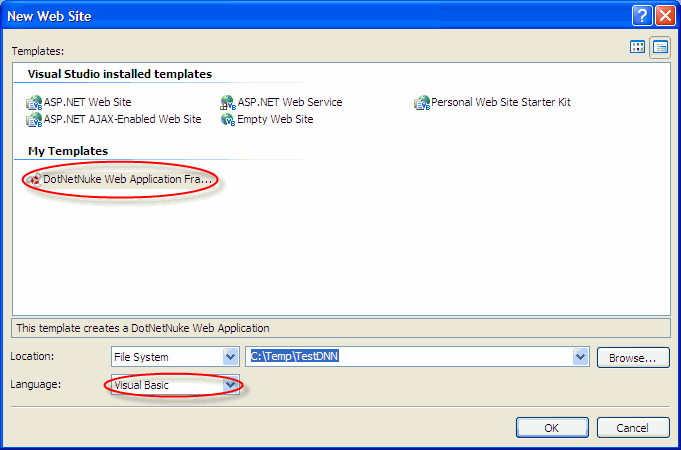The width and height of the screenshot is (681, 450).
Task: Click the Visual Studio installed templates heading
Action: pos(120,74)
